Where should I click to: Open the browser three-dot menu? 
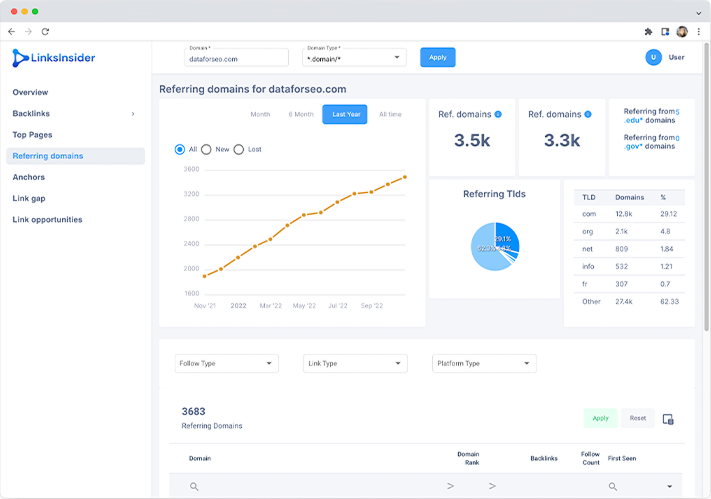(699, 32)
